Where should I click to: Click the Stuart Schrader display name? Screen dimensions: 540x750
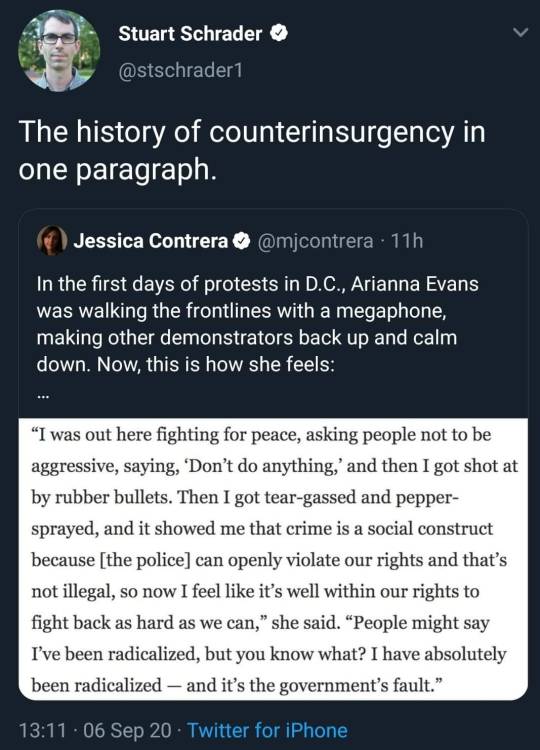point(190,34)
